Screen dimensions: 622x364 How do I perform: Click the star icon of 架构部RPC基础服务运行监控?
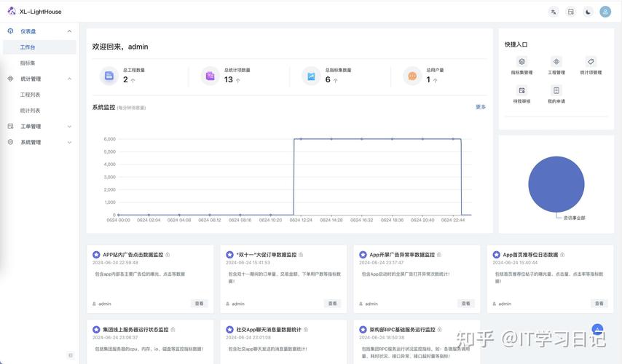pos(363,330)
